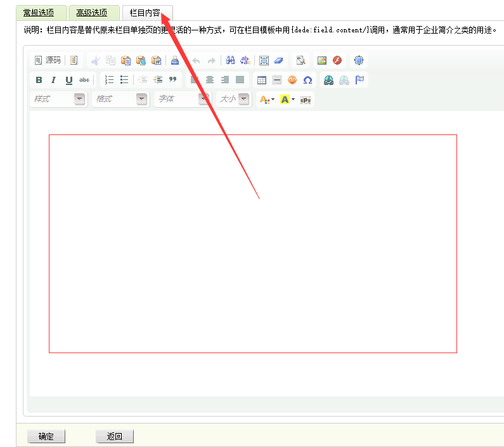The width and height of the screenshot is (504, 447).
Task: Toggle italic text formatting
Action: pos(53,80)
